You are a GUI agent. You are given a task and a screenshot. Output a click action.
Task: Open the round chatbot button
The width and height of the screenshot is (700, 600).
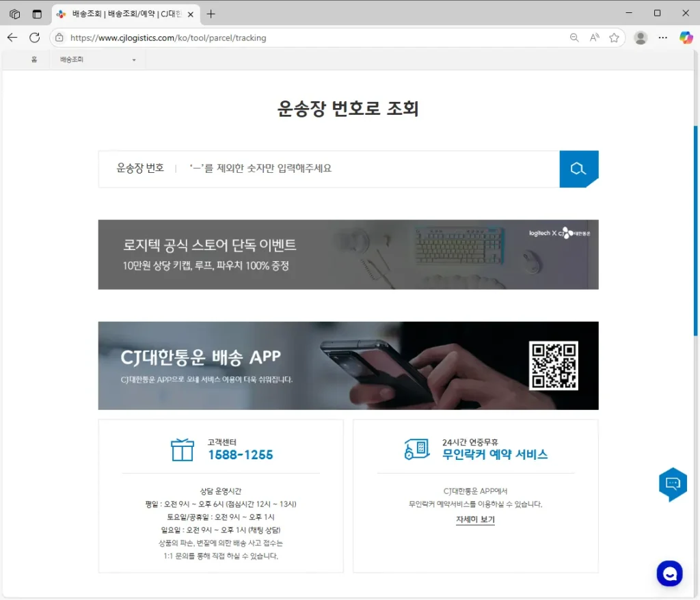[x=669, y=573]
